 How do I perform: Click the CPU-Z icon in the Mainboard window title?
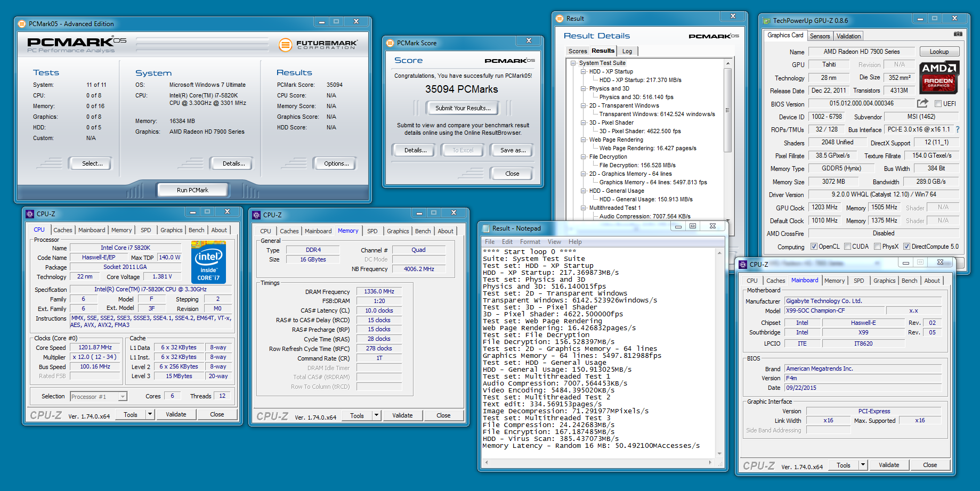(x=743, y=264)
